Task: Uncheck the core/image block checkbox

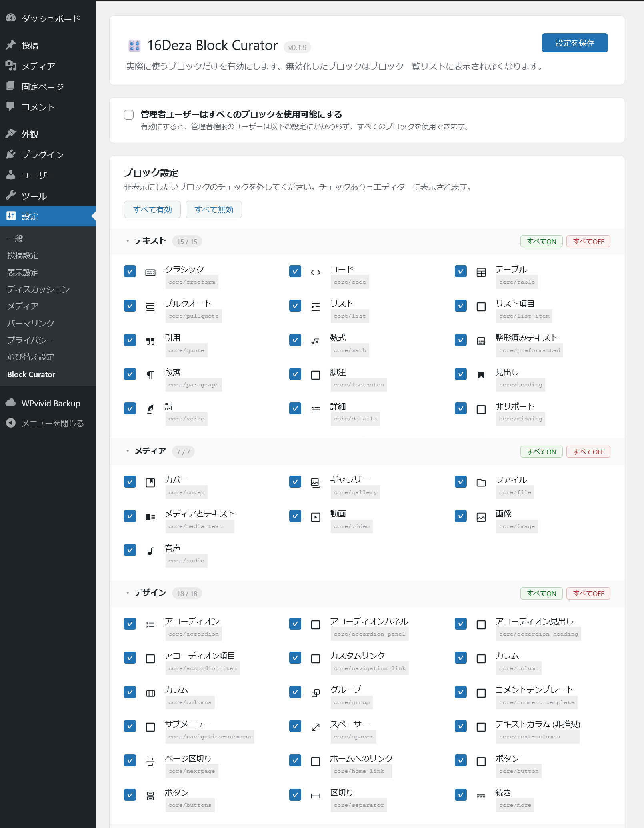Action: coord(461,516)
